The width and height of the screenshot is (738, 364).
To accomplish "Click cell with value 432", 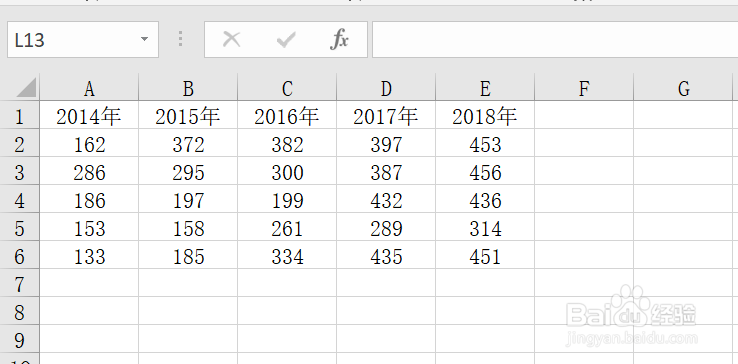I will [x=386, y=199].
